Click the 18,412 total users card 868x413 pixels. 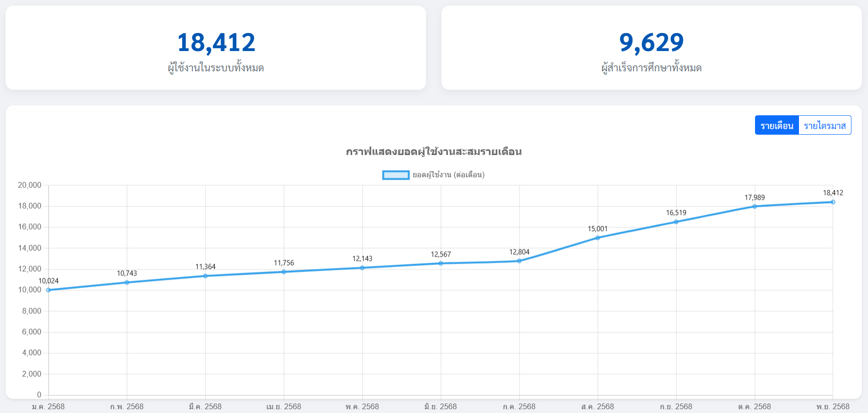point(216,48)
